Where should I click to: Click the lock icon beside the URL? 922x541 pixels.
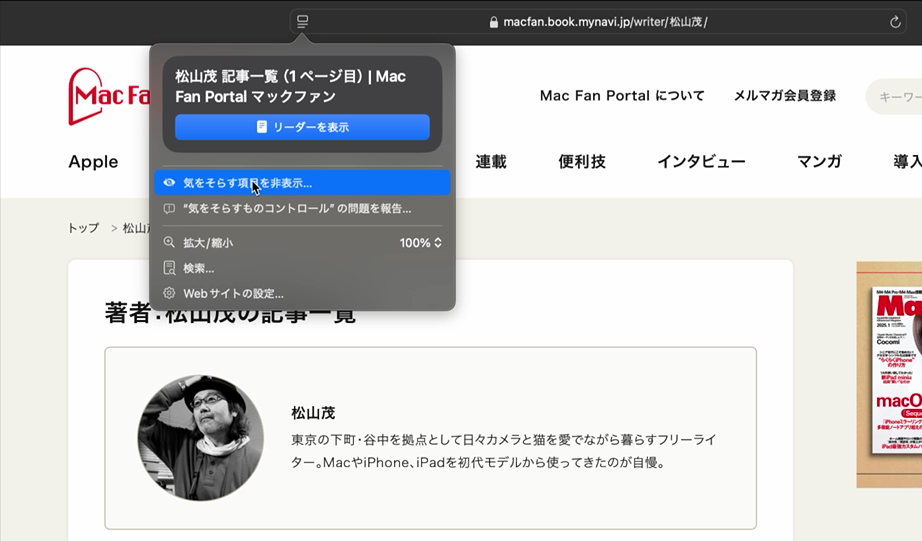click(x=493, y=22)
